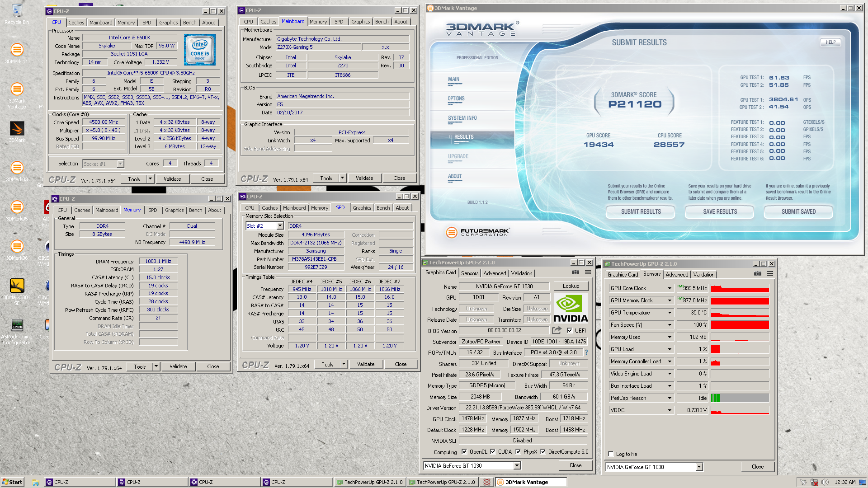Switch to Caches tab in CPU-Z CPU window
868x488 pixels.
(76, 22)
